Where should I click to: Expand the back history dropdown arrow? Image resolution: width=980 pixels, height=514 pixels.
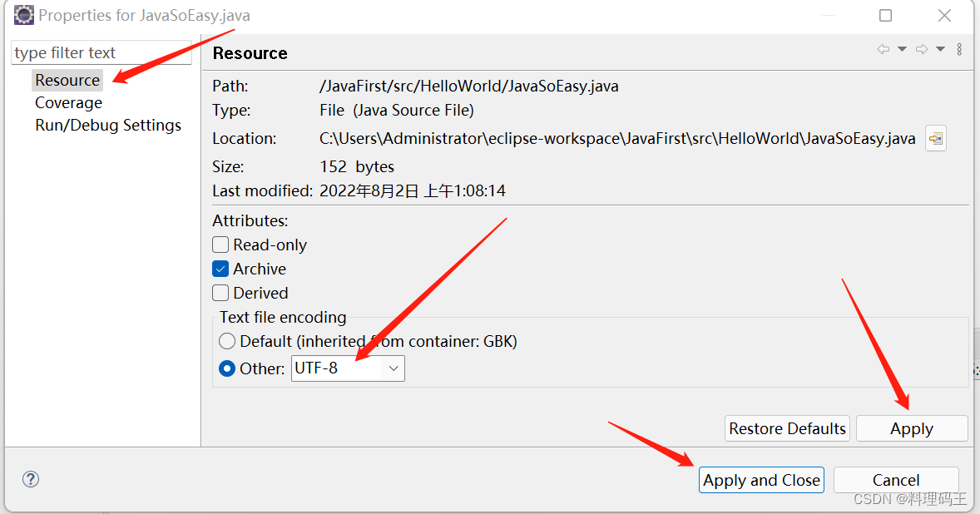tap(902, 50)
